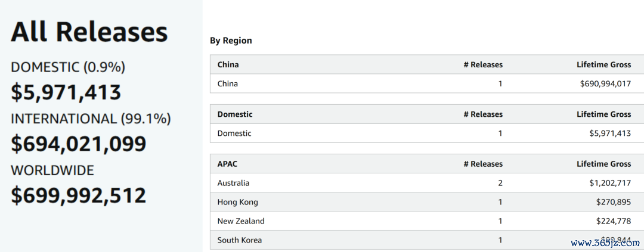
Task: Click the Lifetime Gross header in APAC table
Action: point(603,164)
